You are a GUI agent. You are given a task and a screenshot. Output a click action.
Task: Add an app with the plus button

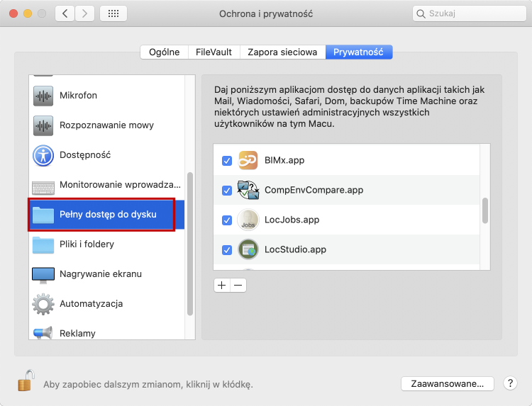coord(222,286)
